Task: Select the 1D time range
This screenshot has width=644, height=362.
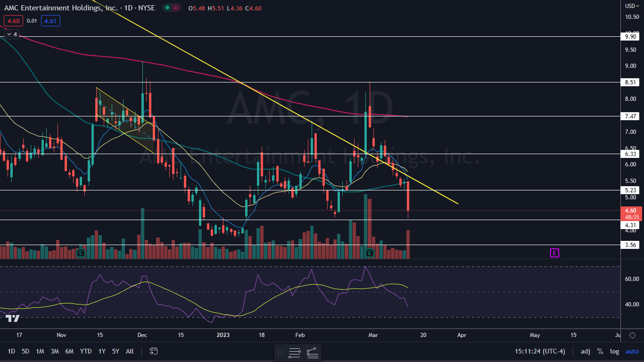Action: pyautogui.click(x=11, y=351)
